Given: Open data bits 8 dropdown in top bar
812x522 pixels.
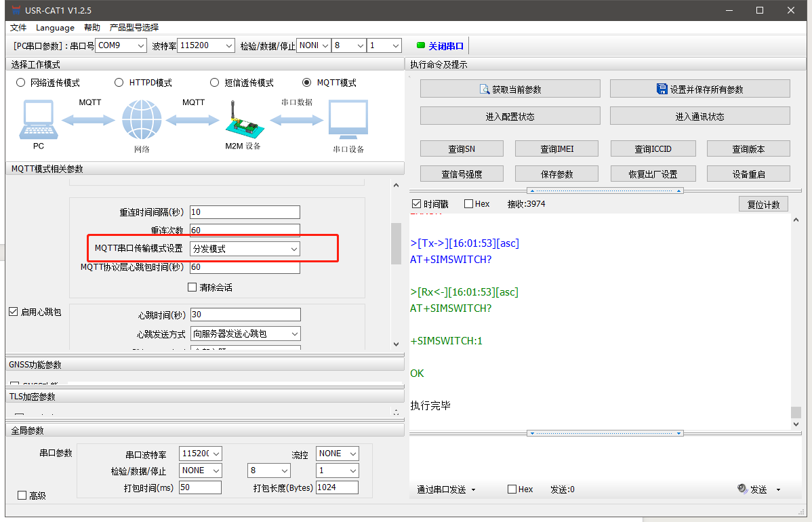Looking at the screenshot, I should click(349, 45).
